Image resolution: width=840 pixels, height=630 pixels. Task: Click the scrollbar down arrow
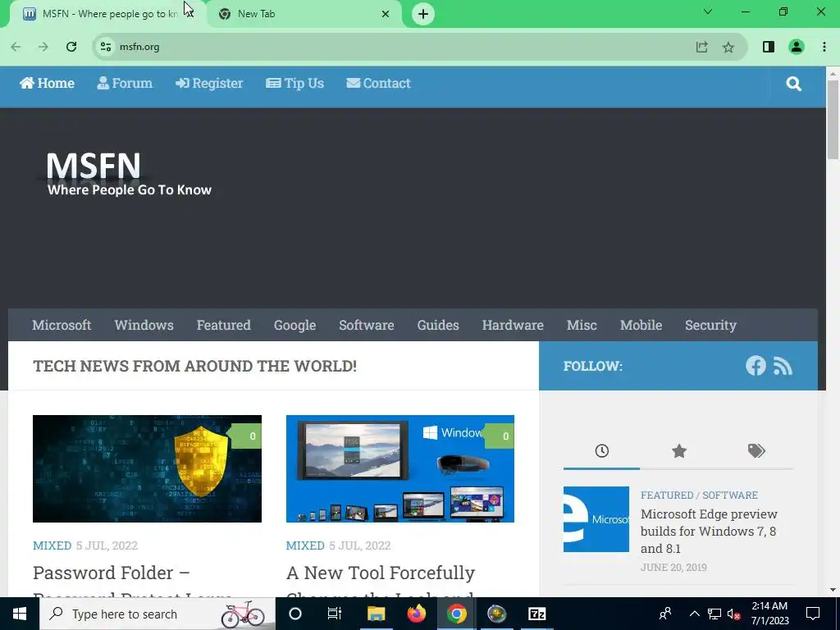833,590
